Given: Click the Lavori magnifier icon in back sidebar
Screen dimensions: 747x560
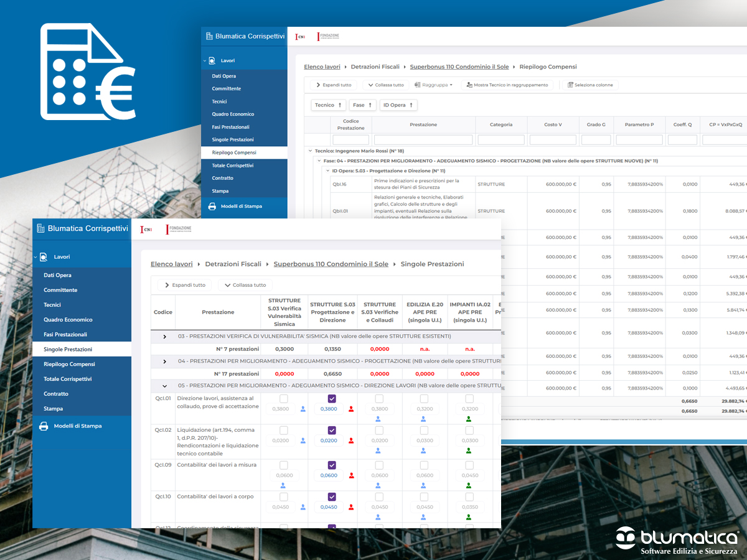Looking at the screenshot, I should click(212, 61).
